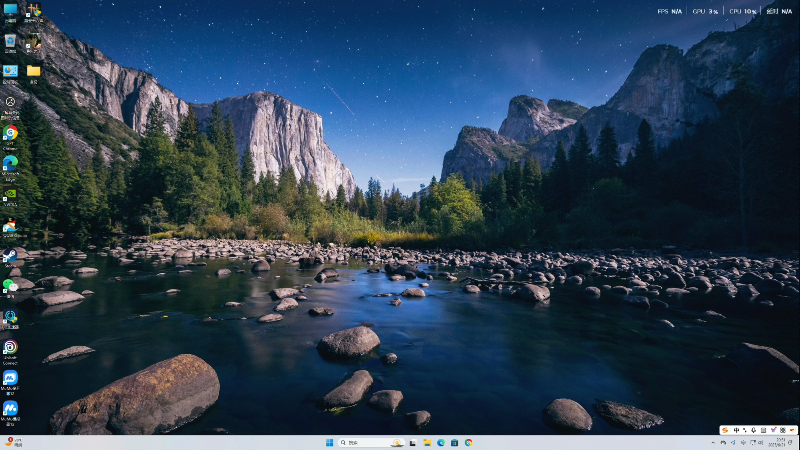The image size is (800, 450).
Task: Click the microphone voice input on IME bar
Action: click(x=754, y=430)
